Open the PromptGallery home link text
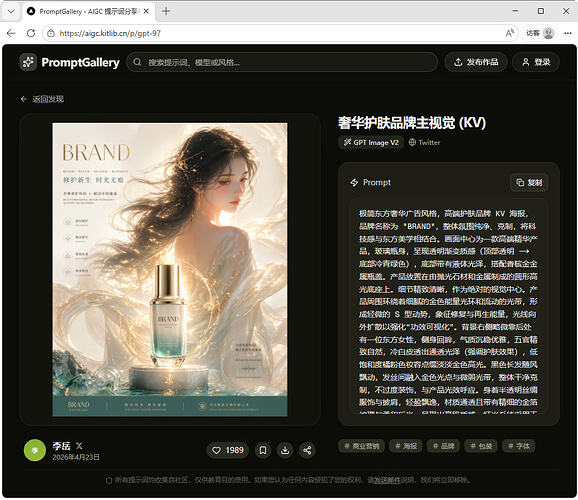578x500 pixels. pos(80,62)
